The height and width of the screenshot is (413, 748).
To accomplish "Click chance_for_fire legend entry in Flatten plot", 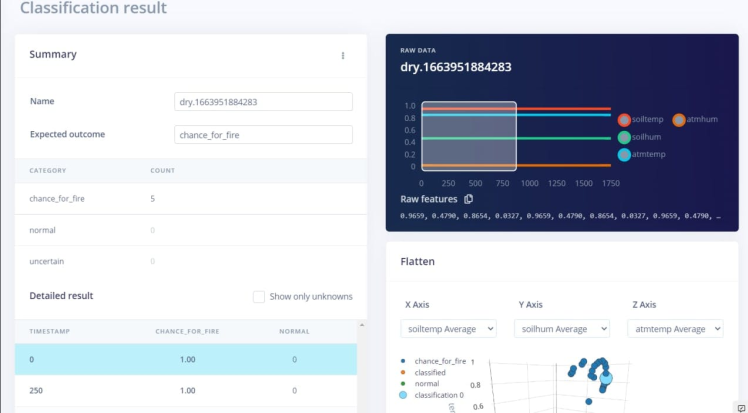I will [x=433, y=361].
